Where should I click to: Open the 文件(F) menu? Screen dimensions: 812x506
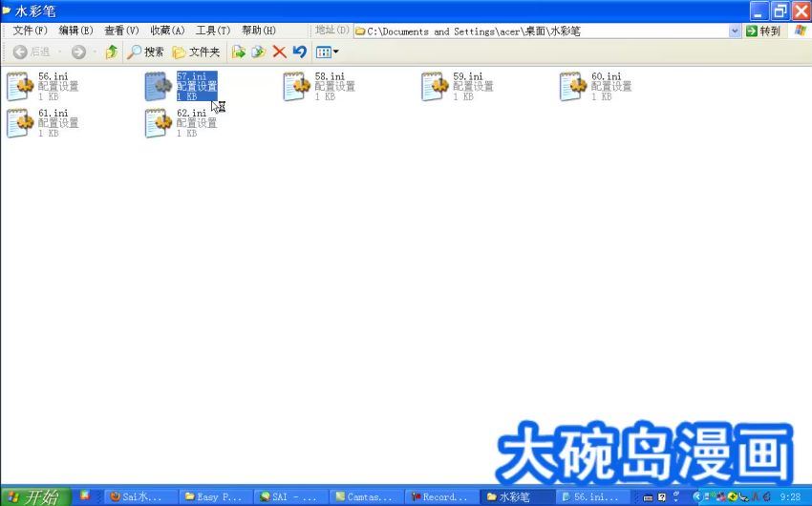point(30,32)
